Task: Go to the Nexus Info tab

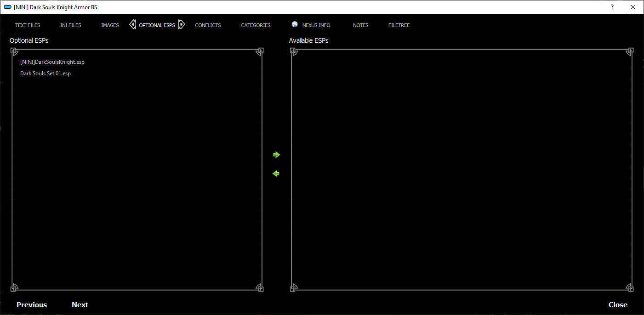Action: coord(316,25)
